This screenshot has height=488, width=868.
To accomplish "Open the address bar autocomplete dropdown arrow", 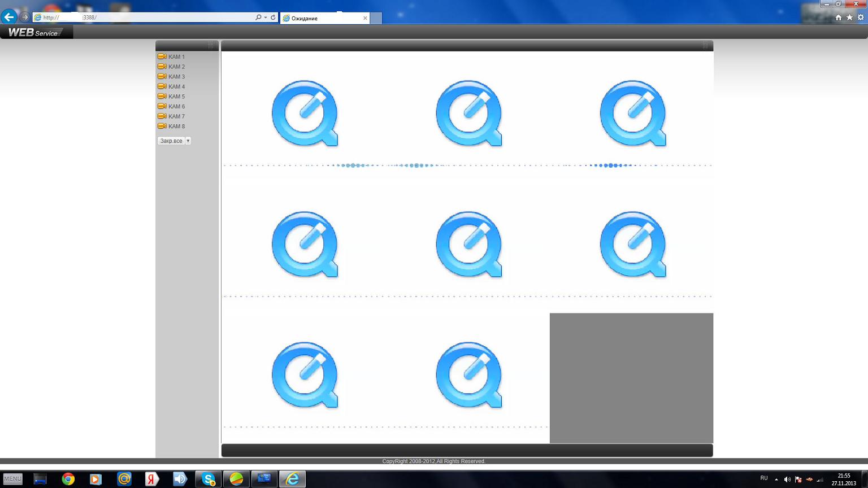I will [x=266, y=18].
